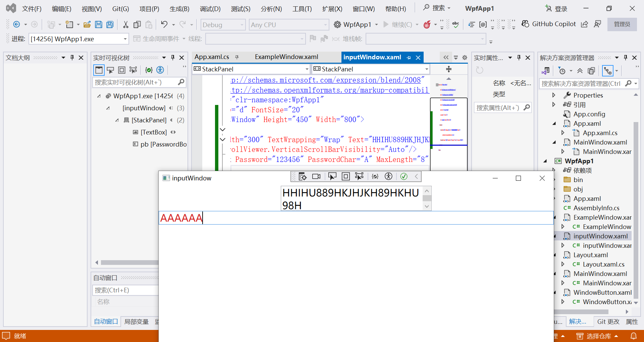The image size is (644, 342).
Task: Click the camera icon in debug overlay toolbar
Action: pyautogui.click(x=316, y=176)
